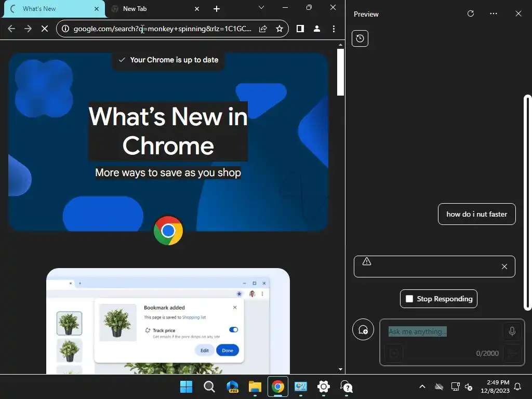This screenshot has width=532, height=399.
Task: Open Chrome profile menu
Action: tap(317, 29)
